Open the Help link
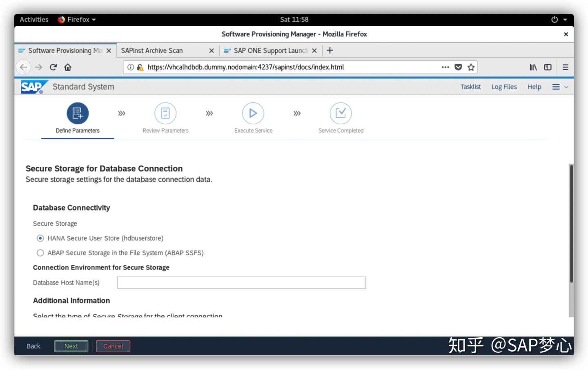The image size is (588, 370). (x=534, y=87)
